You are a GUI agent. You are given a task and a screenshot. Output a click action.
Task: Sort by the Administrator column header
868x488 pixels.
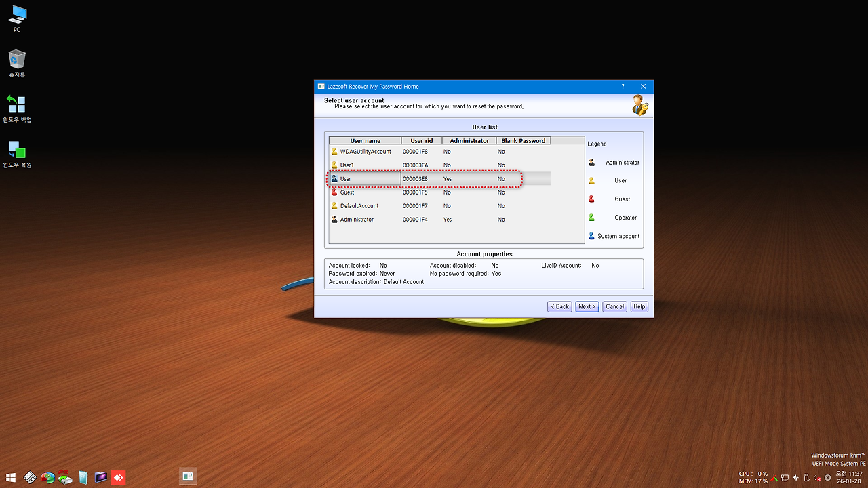[469, 141]
